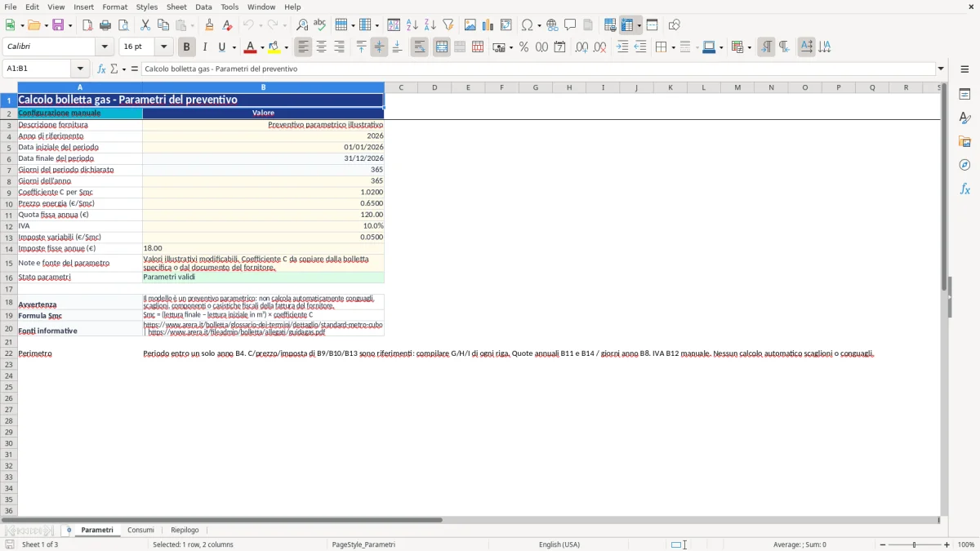
Task: Align cell text right
Action: [x=339, y=47]
